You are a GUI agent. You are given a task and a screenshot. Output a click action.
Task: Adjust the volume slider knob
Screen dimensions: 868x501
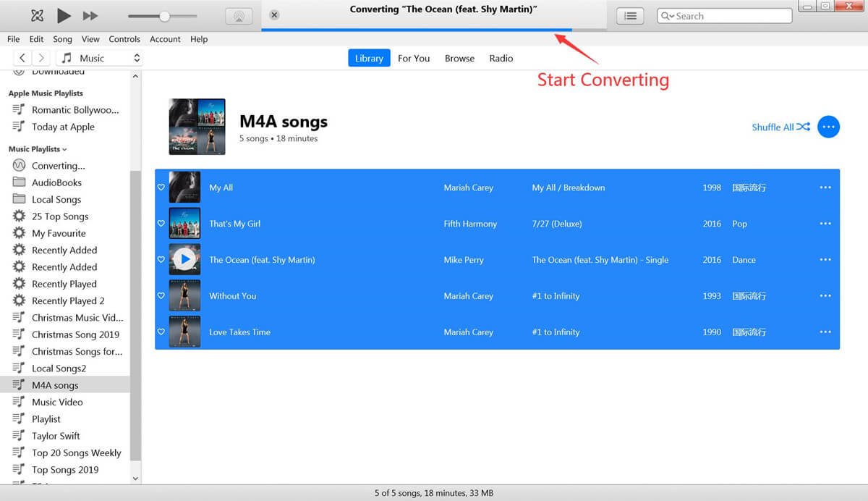pos(165,16)
